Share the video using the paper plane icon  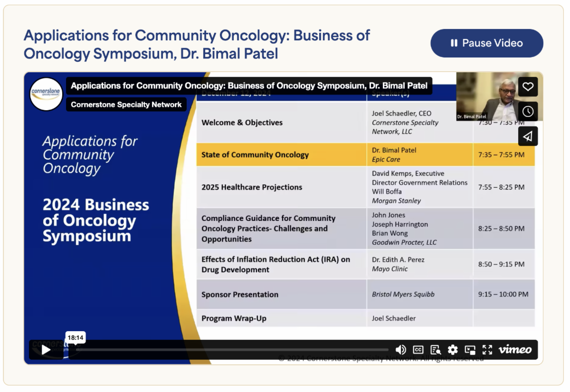(x=528, y=136)
